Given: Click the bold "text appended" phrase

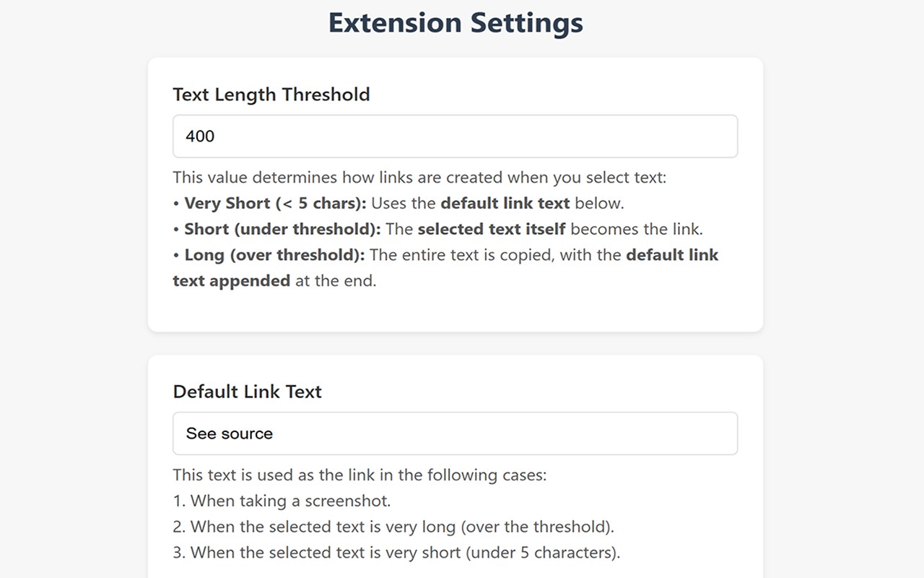Looking at the screenshot, I should click(231, 281).
